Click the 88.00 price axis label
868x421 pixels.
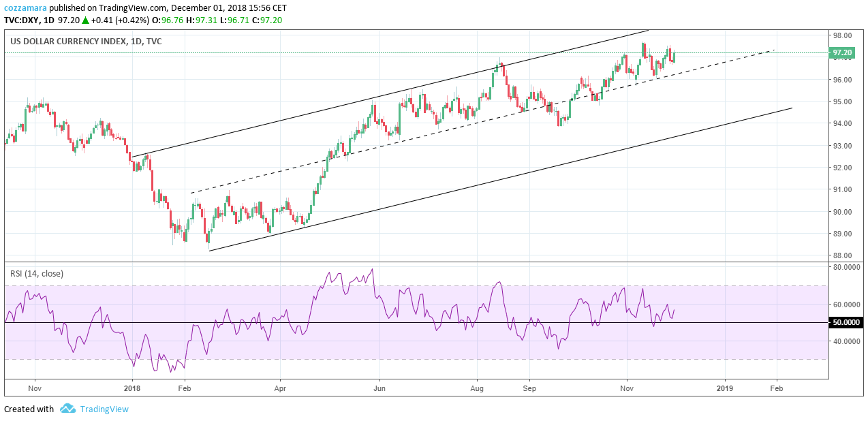pyautogui.click(x=843, y=255)
